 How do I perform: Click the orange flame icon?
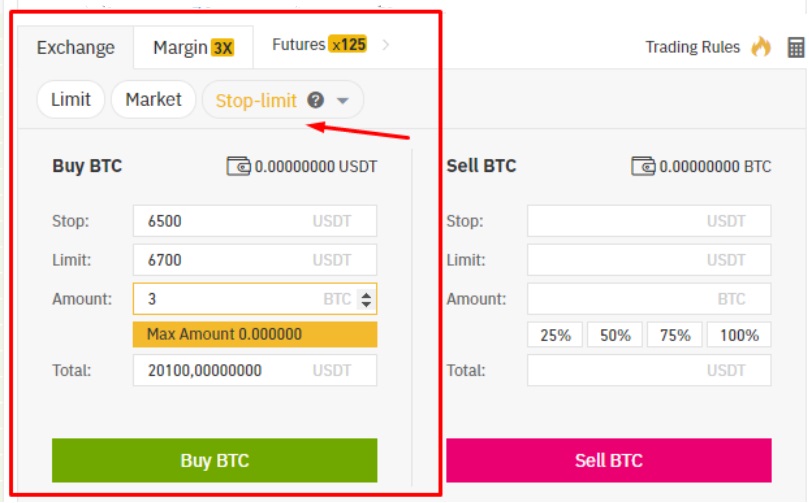(x=761, y=46)
